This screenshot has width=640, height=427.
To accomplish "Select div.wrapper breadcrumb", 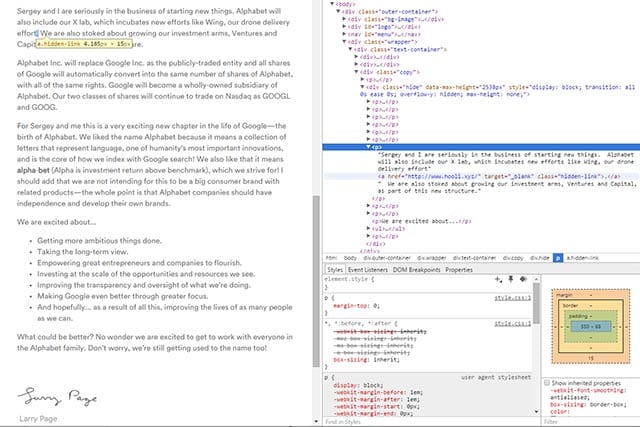I will tap(431, 258).
